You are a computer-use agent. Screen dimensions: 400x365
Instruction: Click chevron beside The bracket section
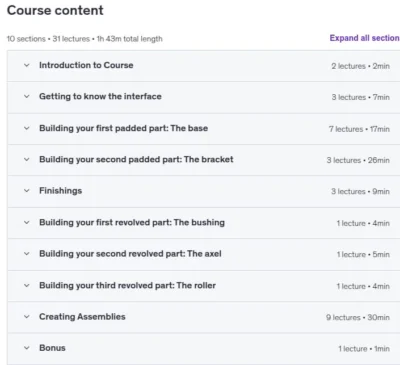27,160
